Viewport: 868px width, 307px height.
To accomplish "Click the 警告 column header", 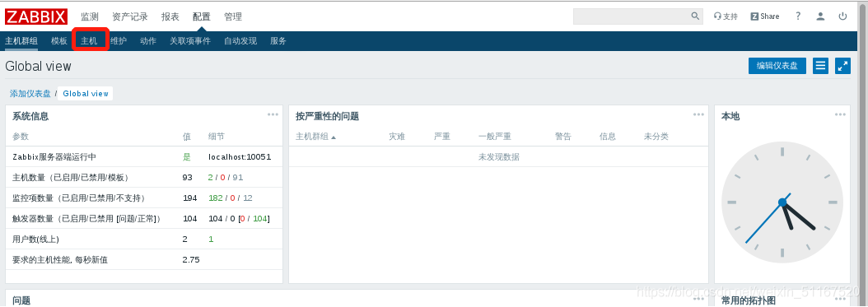I will point(563,137).
